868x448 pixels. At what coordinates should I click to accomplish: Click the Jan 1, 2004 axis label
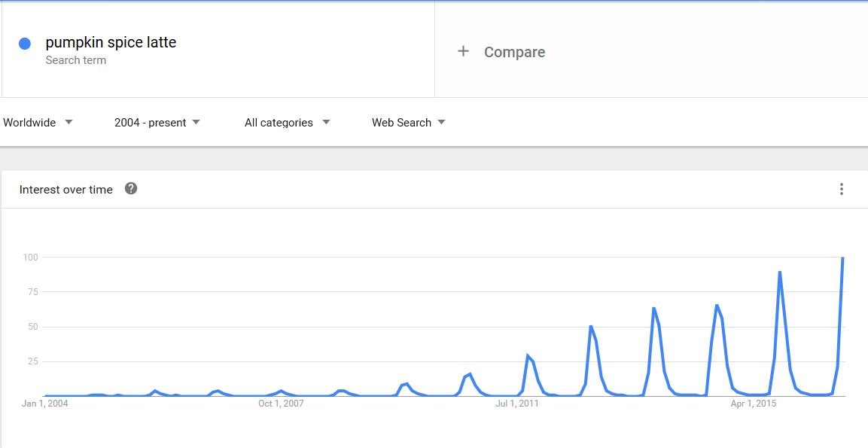point(45,404)
